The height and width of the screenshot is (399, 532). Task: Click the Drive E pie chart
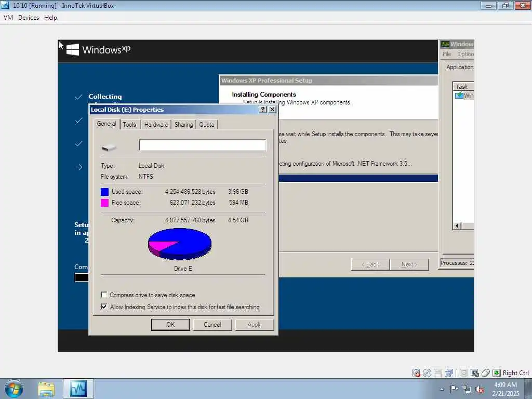pyautogui.click(x=180, y=244)
